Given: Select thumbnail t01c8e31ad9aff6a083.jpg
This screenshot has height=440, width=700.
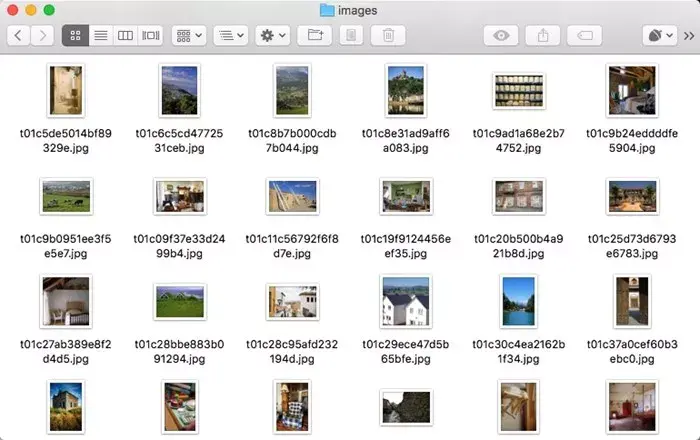Looking at the screenshot, I should (x=405, y=91).
